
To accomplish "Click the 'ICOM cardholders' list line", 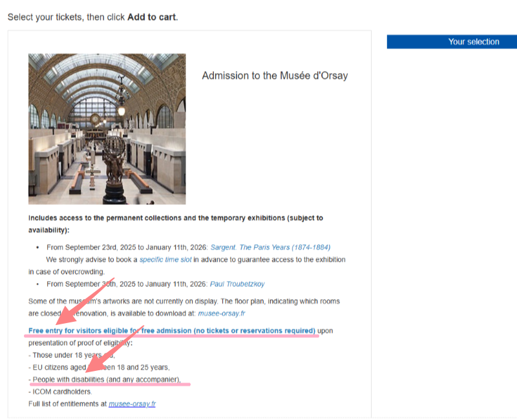I will tap(60, 392).
